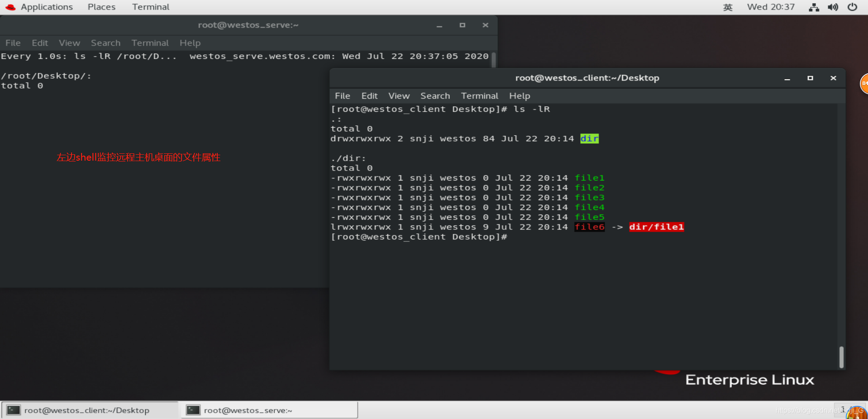
Task: Click the 'file5' entry in listing
Action: point(589,217)
